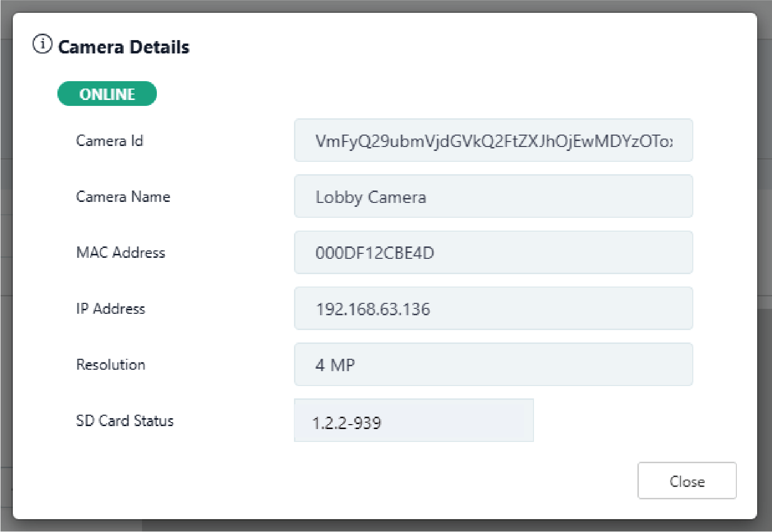Image resolution: width=772 pixels, height=532 pixels.
Task: Focus the MAC Address field
Action: [493, 252]
